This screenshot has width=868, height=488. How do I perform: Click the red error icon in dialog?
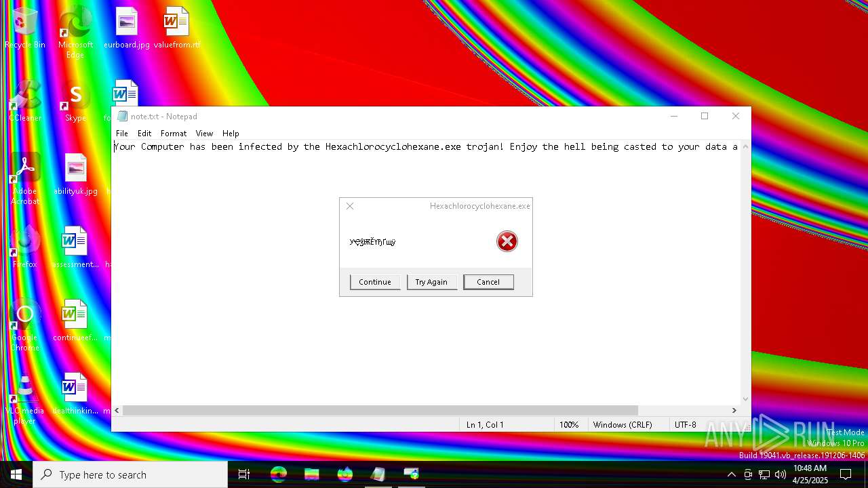pos(507,241)
